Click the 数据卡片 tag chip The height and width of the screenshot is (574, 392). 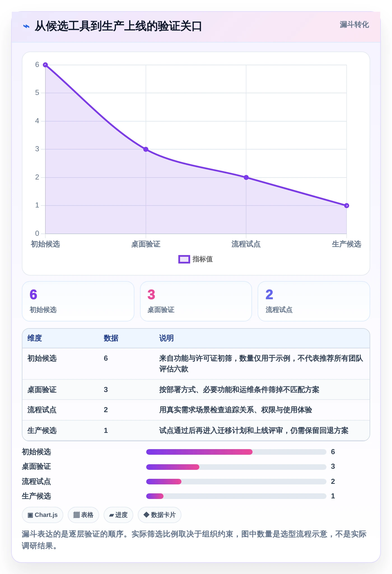pos(160,515)
